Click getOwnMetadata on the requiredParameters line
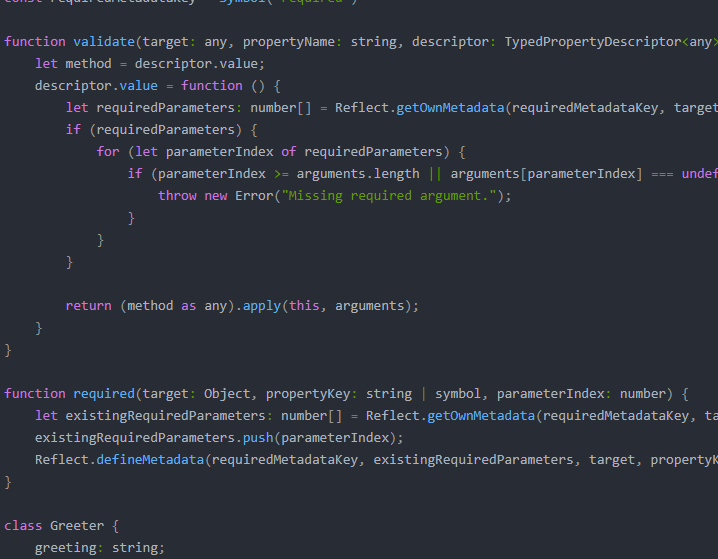 tap(450, 108)
